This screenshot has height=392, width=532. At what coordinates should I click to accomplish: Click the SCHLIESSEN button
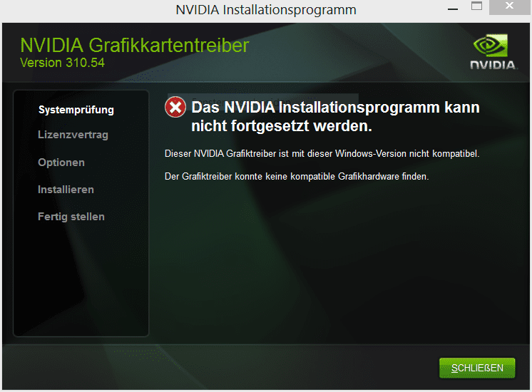tap(477, 368)
